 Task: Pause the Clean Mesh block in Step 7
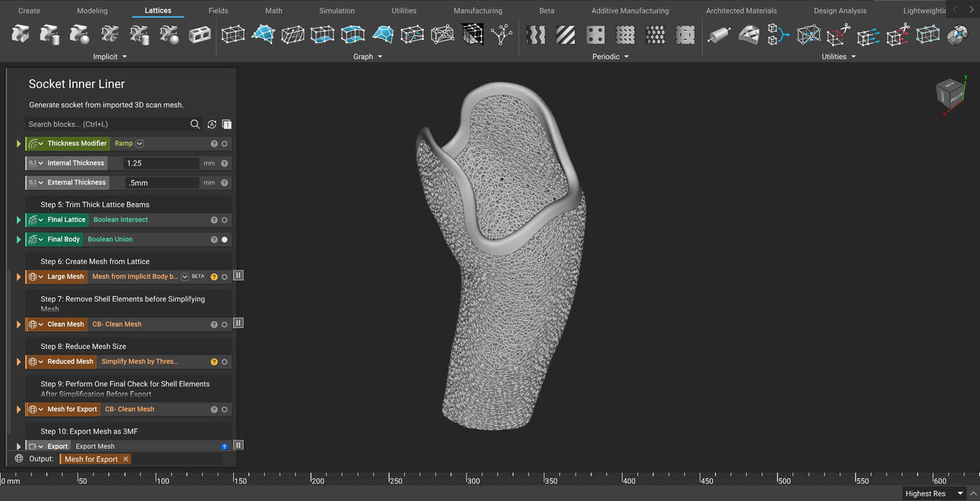(238, 323)
